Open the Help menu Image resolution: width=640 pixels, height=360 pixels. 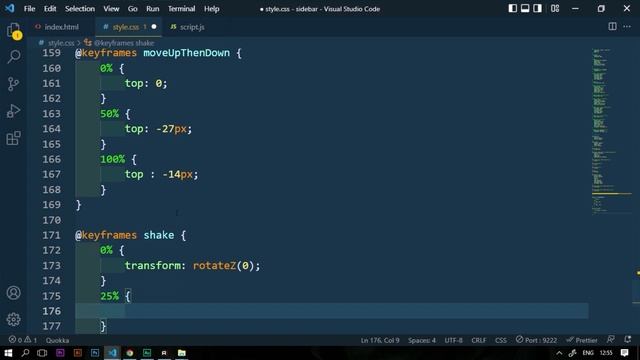tap(211, 9)
